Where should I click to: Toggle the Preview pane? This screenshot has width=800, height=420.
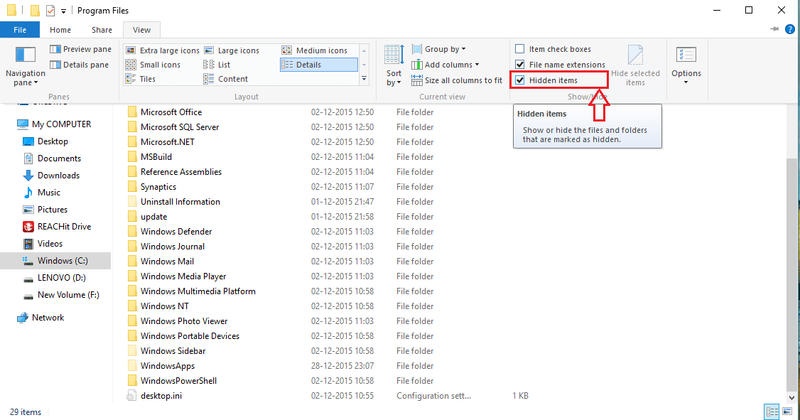click(81, 49)
